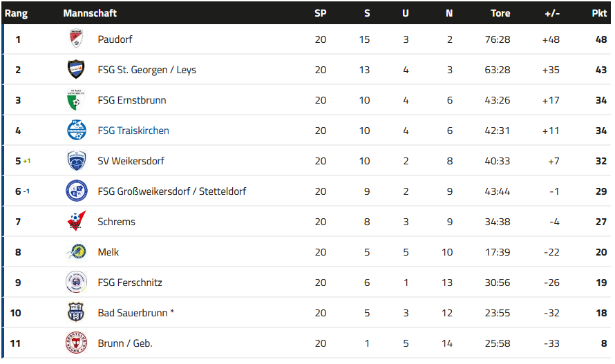The width and height of the screenshot is (615, 364).
Task: Select the FSG Ernstbrunn green shield crest
Action: [76, 100]
